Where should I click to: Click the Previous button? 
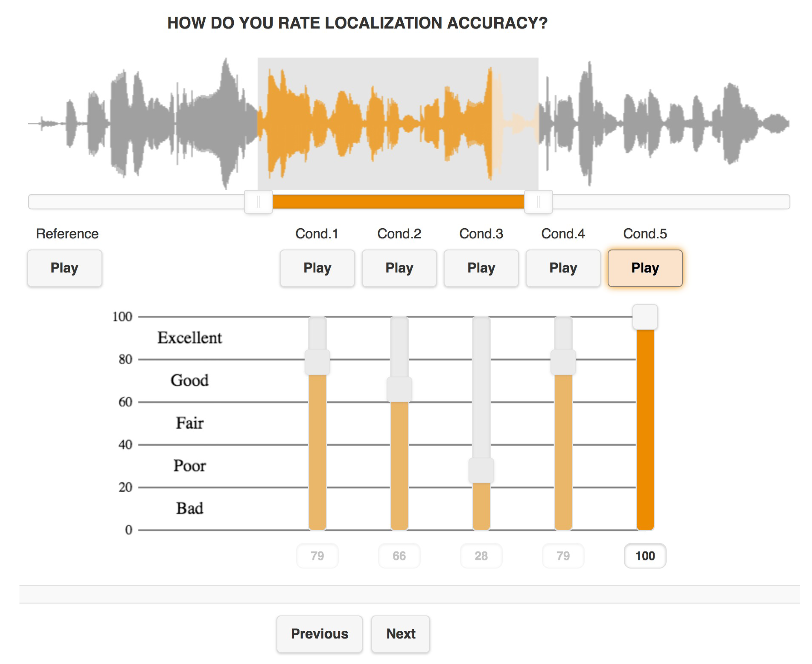tap(319, 634)
